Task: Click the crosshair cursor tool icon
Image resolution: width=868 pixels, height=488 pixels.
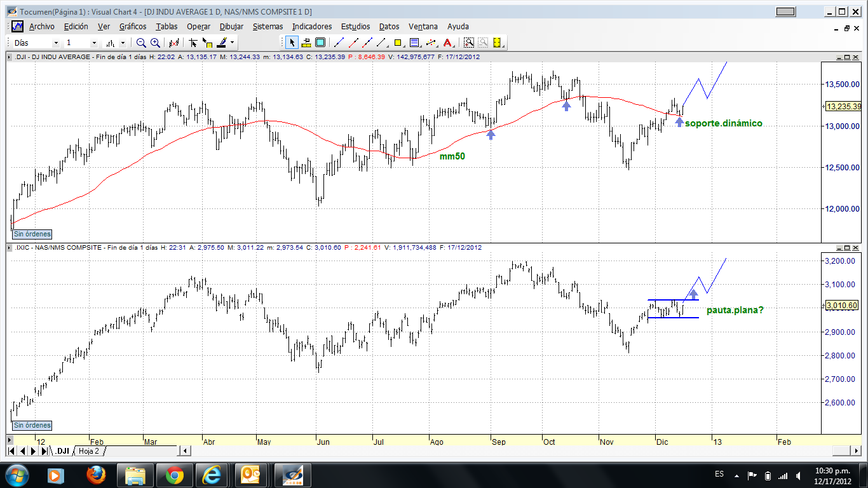Action: 193,43
